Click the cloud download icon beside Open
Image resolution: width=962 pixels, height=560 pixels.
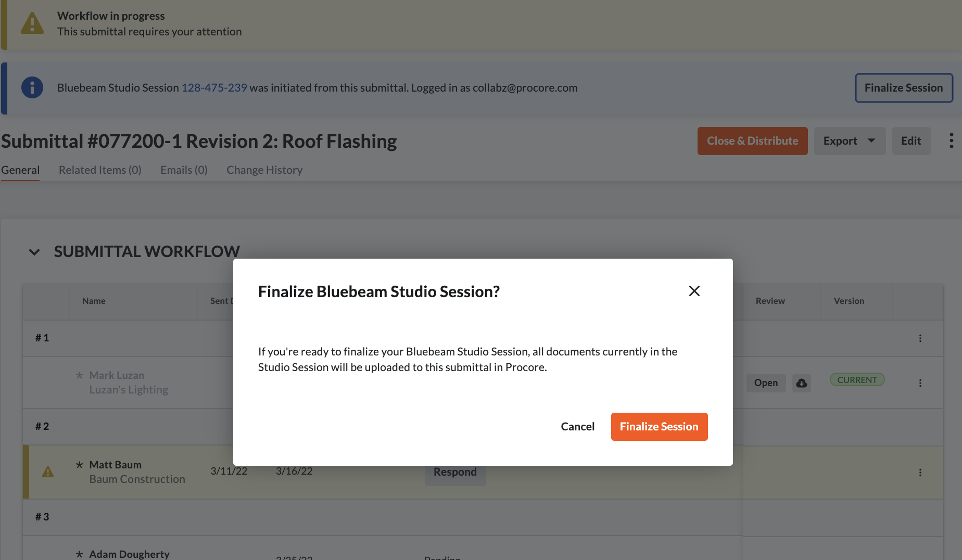tap(802, 383)
